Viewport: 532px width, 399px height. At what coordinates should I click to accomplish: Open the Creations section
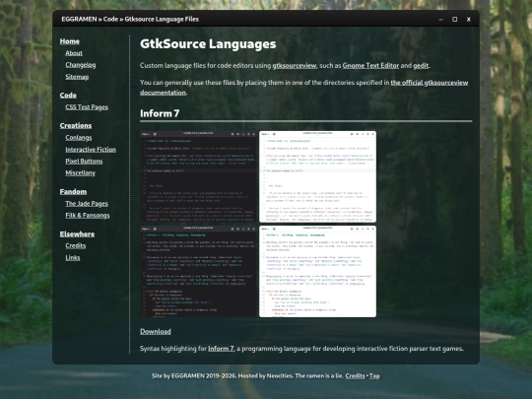pos(76,125)
